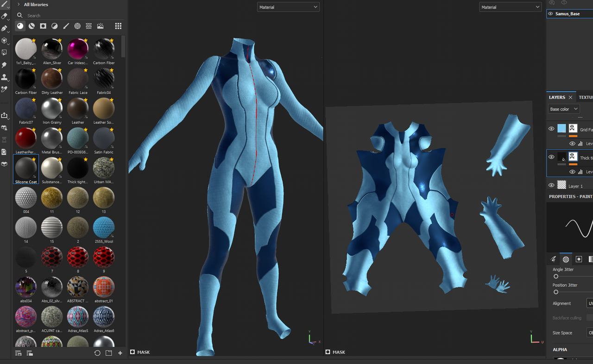Toggle Levels effect eye under Thick ti layer

pyautogui.click(x=573, y=172)
